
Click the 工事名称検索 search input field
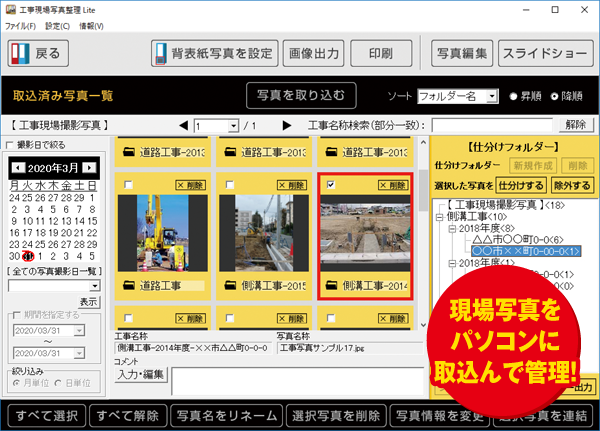click(492, 125)
